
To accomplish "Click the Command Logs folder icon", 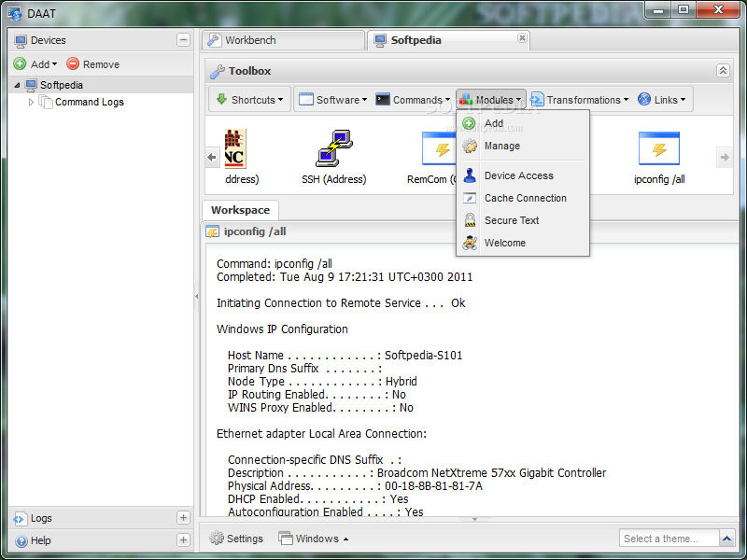I will click(x=45, y=102).
